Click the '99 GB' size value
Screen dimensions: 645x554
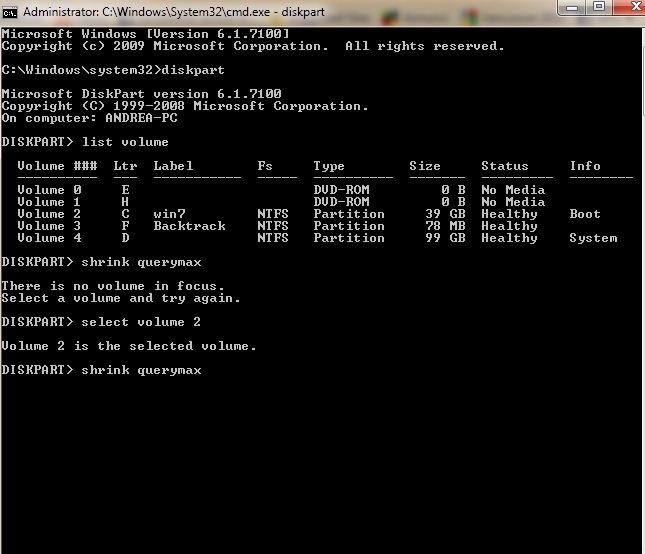click(x=445, y=238)
